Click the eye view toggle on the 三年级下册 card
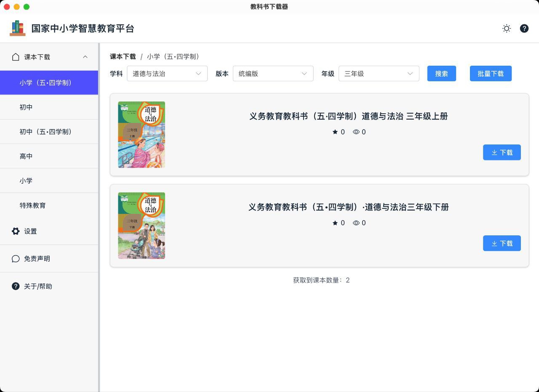 coord(356,223)
